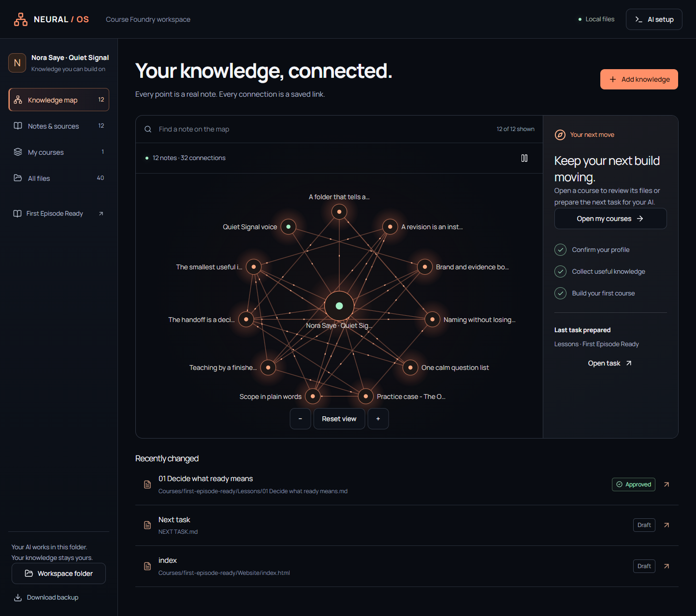Go to Notes & sources

[x=59, y=126]
